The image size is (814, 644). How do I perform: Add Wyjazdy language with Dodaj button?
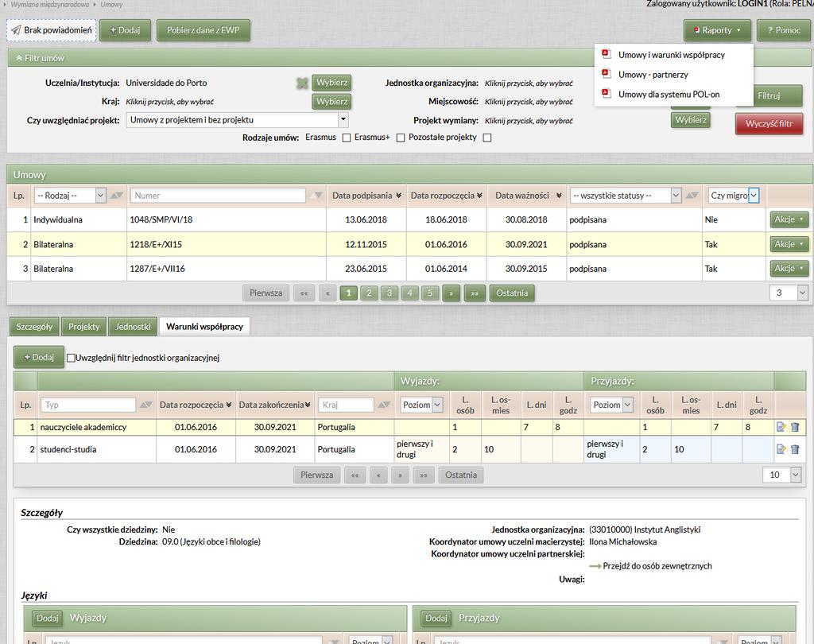(x=47, y=618)
